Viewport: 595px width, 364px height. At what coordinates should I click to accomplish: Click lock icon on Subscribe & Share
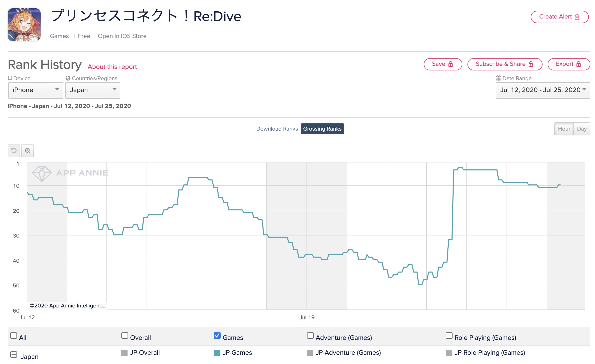(531, 64)
